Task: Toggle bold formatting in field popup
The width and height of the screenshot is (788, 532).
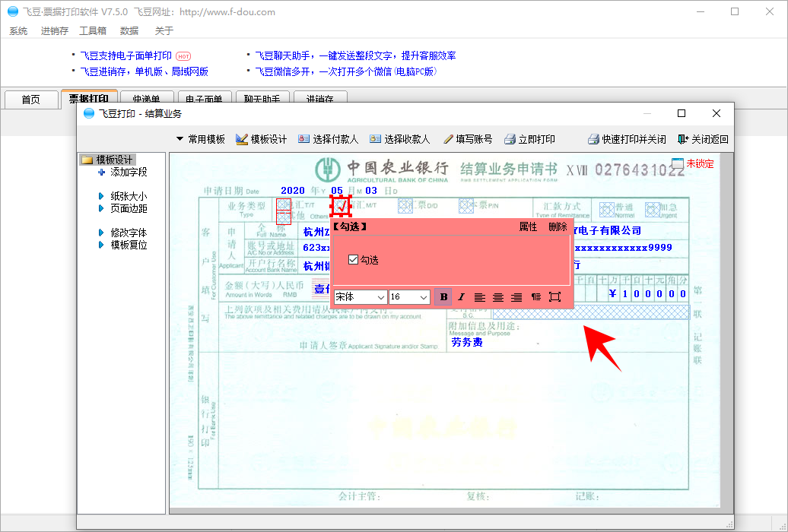Action: click(443, 297)
